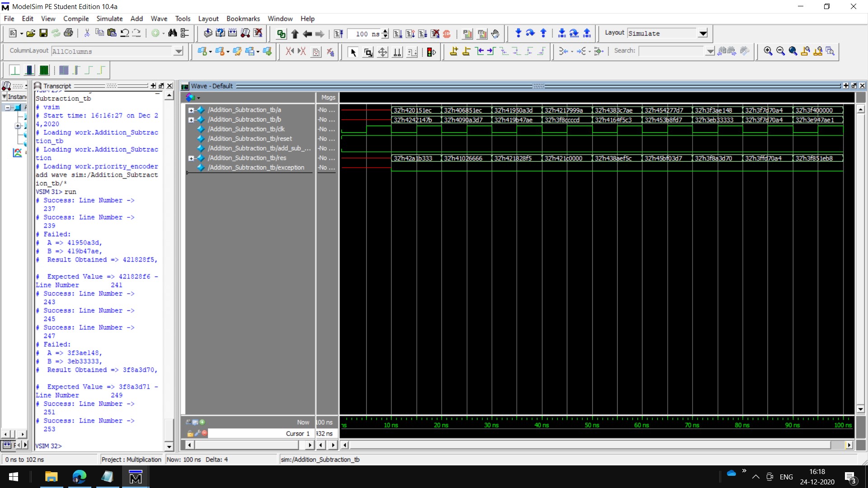Click the Zoom In magnifier icon

click(x=768, y=51)
